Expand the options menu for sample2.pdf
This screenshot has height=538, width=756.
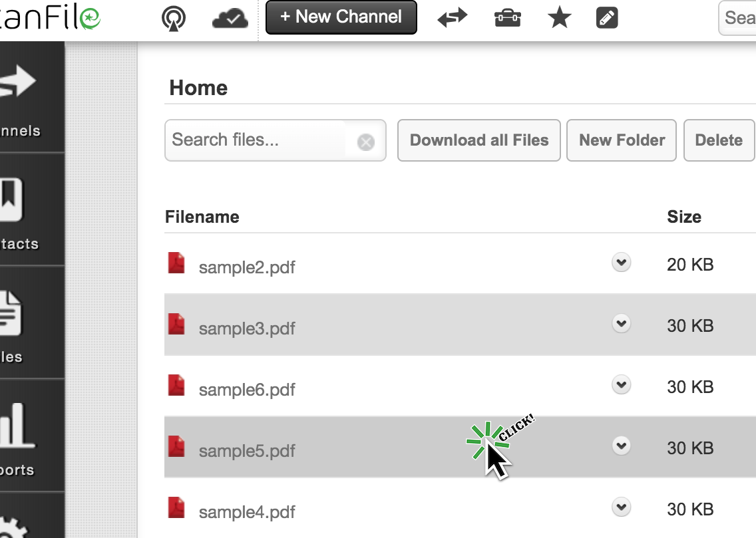coord(620,262)
